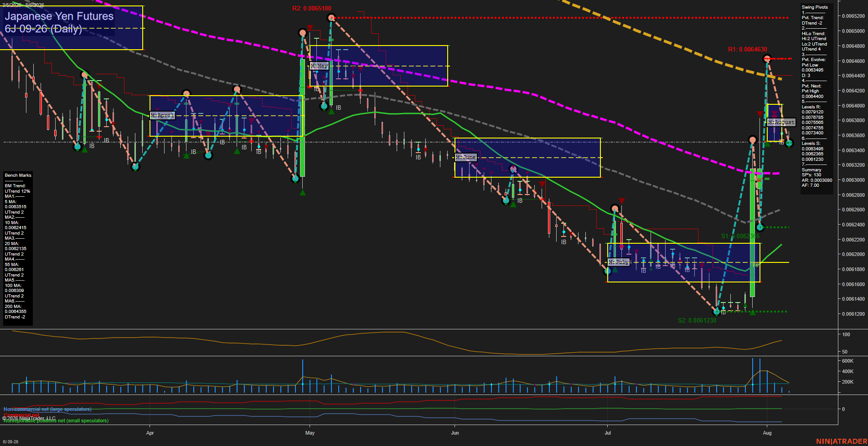
Task: Click the M:August monthly box label
Action: (781, 123)
